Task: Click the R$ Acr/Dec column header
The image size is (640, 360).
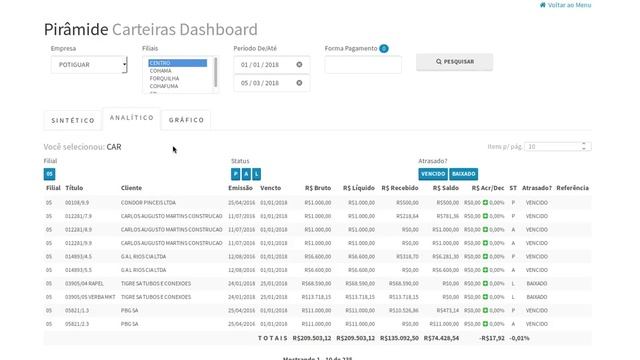Action: (x=488, y=188)
